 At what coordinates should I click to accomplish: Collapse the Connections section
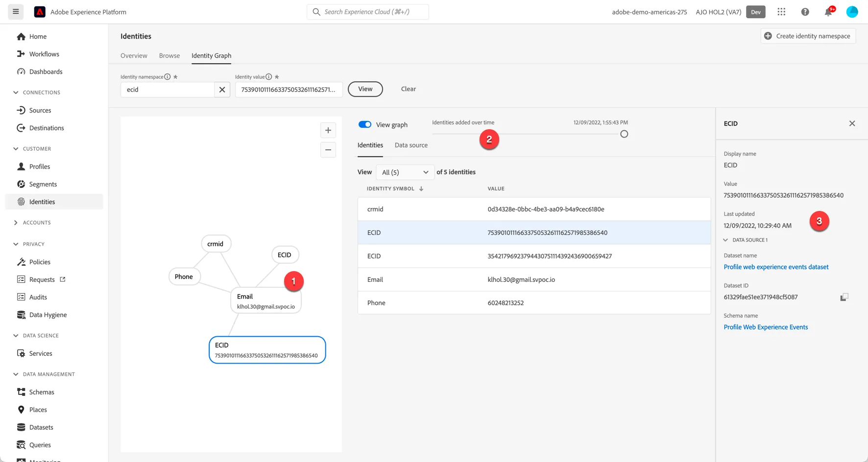click(16, 92)
